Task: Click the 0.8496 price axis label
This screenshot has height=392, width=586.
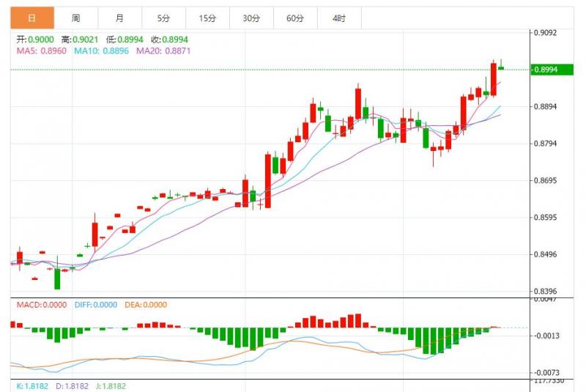Action: point(545,255)
